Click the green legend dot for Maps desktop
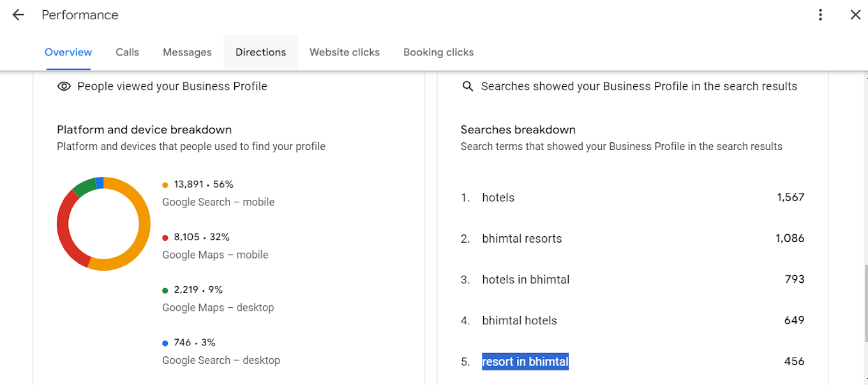The image size is (868, 385). (x=166, y=289)
